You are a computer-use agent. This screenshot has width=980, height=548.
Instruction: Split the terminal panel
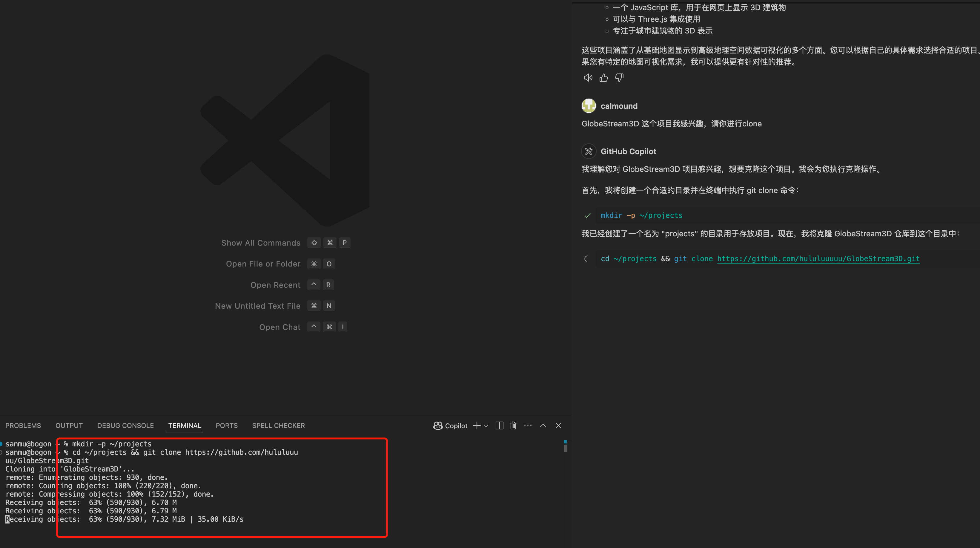pyautogui.click(x=499, y=425)
